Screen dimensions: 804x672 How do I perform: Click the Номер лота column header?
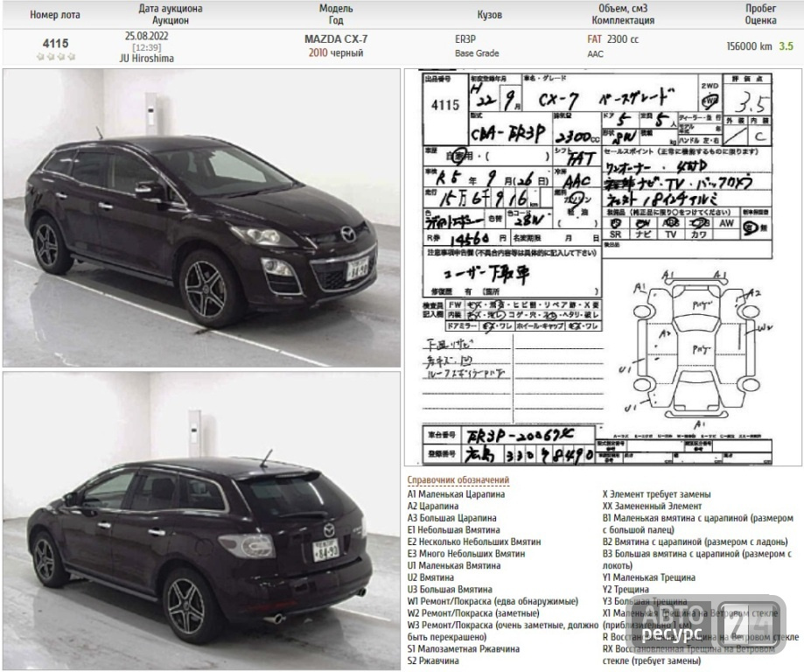tap(55, 15)
